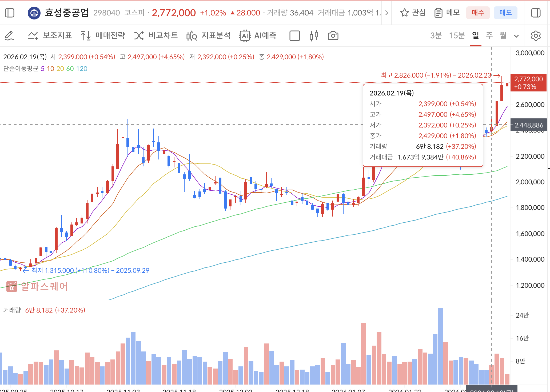Open the timeframe dropdown chevron
The width and height of the screenshot is (550, 392).
(x=517, y=35)
